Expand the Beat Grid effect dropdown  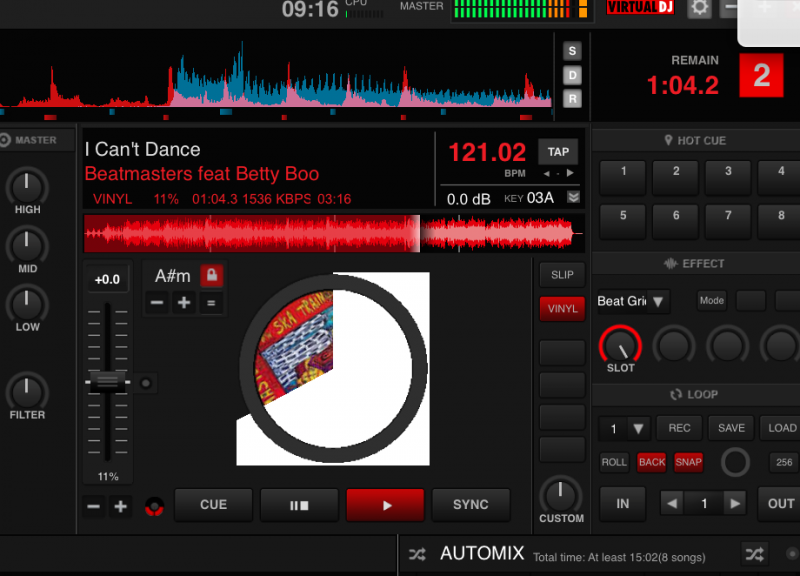(x=659, y=301)
